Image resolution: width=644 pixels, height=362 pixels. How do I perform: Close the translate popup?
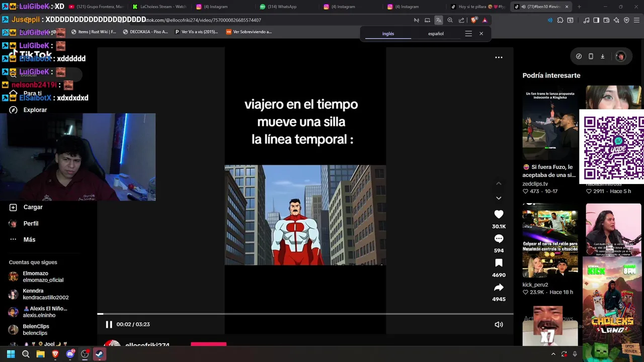pos(481,34)
